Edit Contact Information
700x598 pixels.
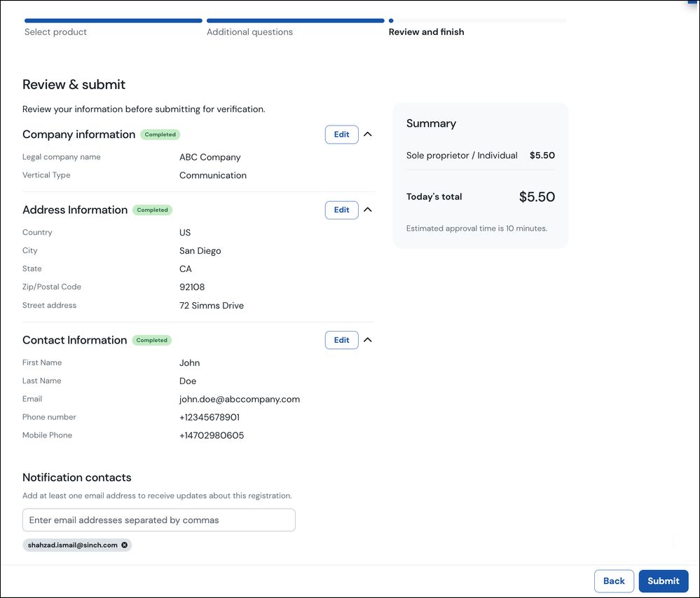341,340
